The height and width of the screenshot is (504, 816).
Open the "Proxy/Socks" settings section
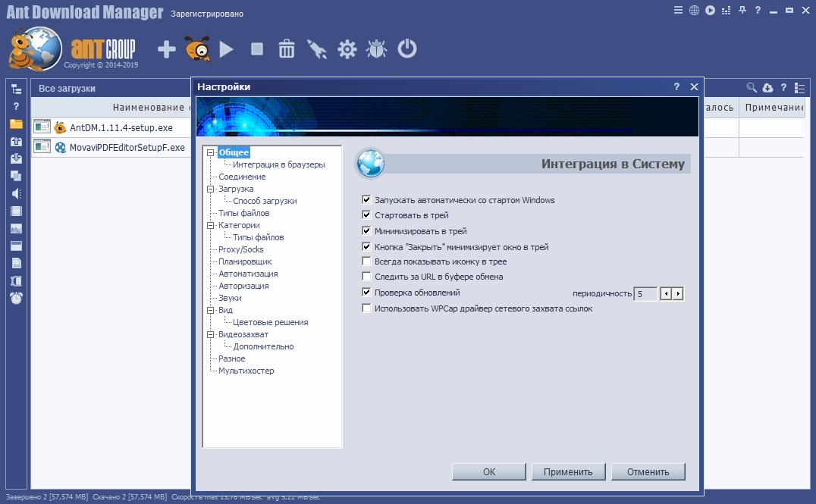240,249
